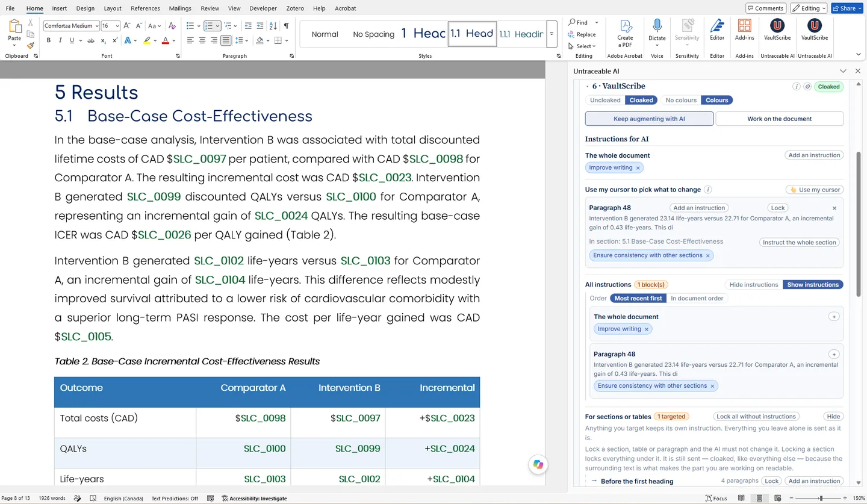The height and width of the screenshot is (504, 867).
Task: Open the Editor pane from the ribbon
Action: pos(717,30)
